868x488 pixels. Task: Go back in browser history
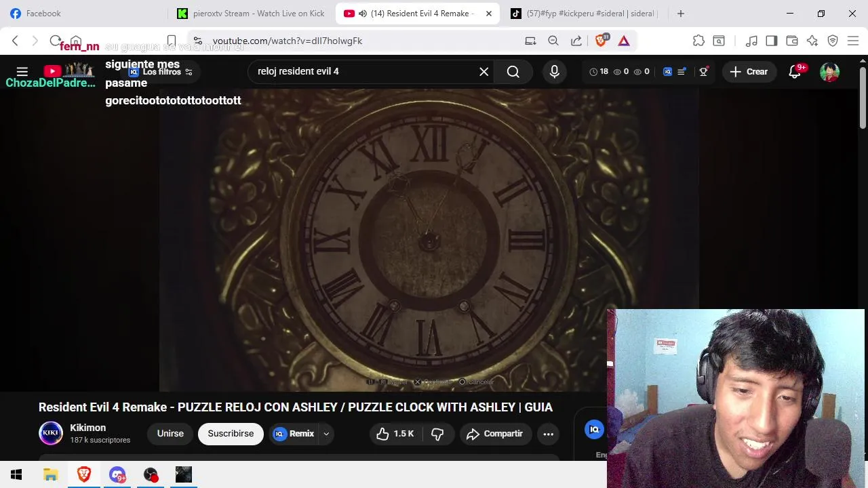tap(15, 41)
